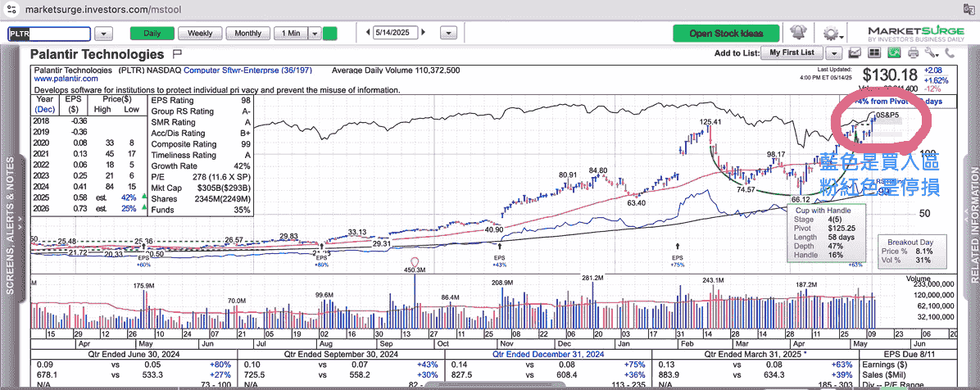Screen dimensions: 980x390
Task: Open the www.palantir.com link
Action: point(66,79)
